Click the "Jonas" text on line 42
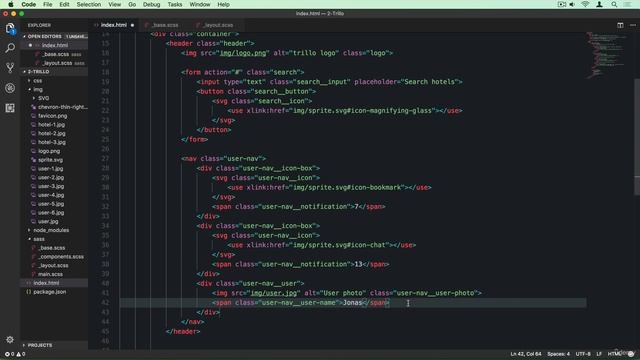This screenshot has width=640, height=360. [x=352, y=303]
